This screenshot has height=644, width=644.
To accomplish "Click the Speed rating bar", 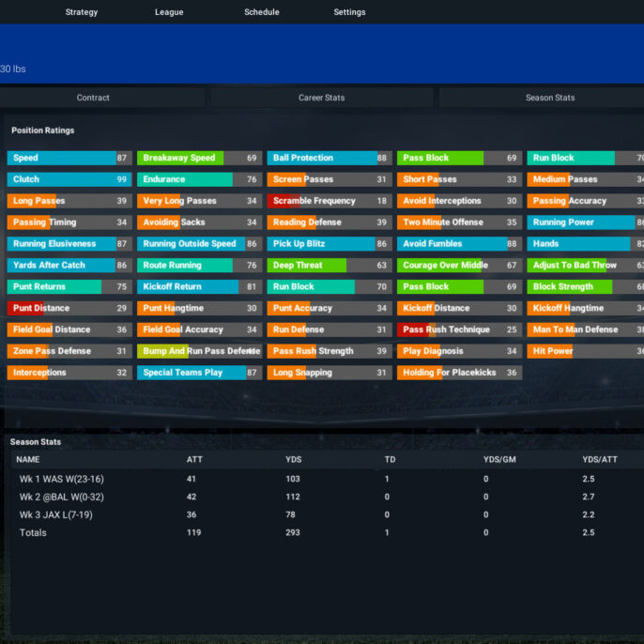I will [x=69, y=158].
